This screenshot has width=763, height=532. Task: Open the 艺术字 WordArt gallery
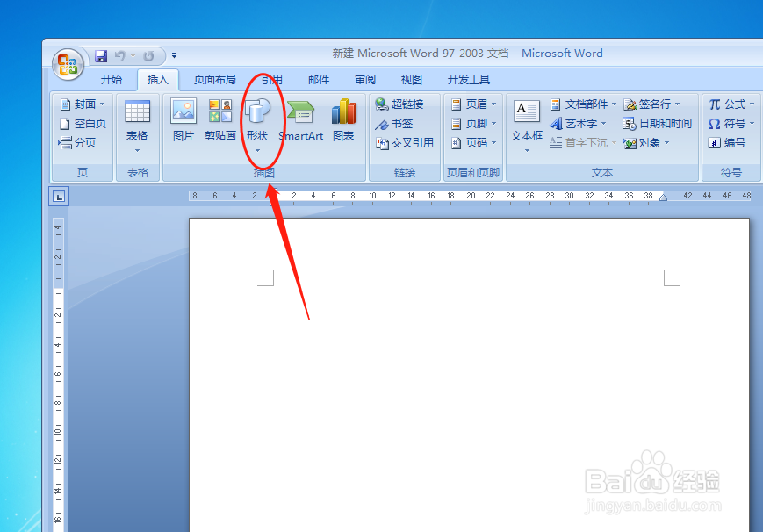[578, 124]
